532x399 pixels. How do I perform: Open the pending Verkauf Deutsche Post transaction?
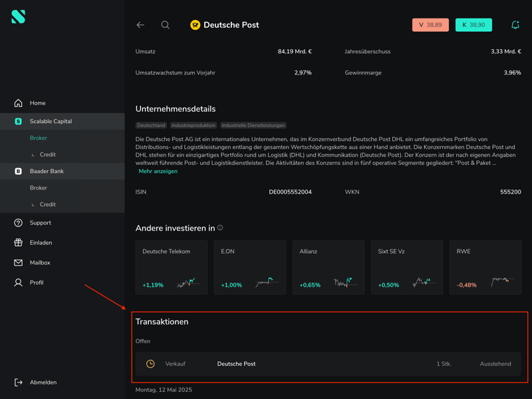tap(328, 364)
